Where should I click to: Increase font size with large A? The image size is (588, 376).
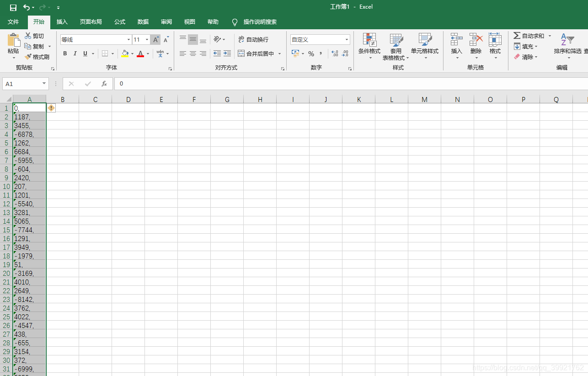pyautogui.click(x=155, y=40)
